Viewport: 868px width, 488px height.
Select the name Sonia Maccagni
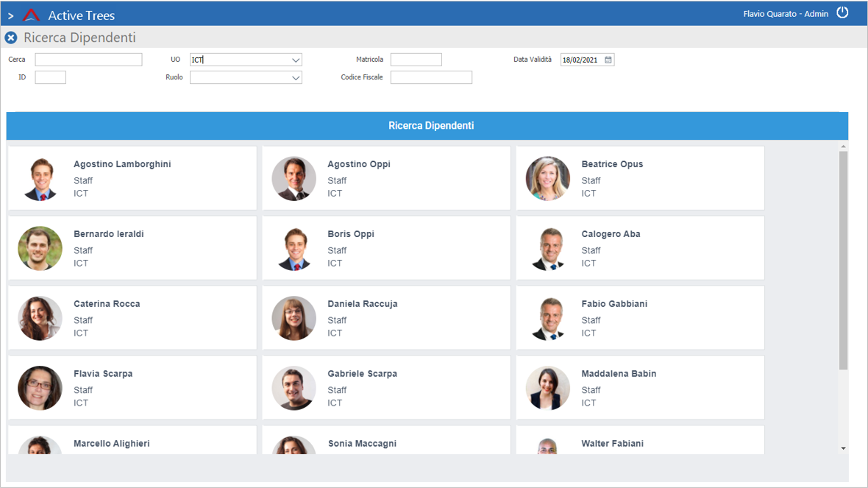coord(362,443)
